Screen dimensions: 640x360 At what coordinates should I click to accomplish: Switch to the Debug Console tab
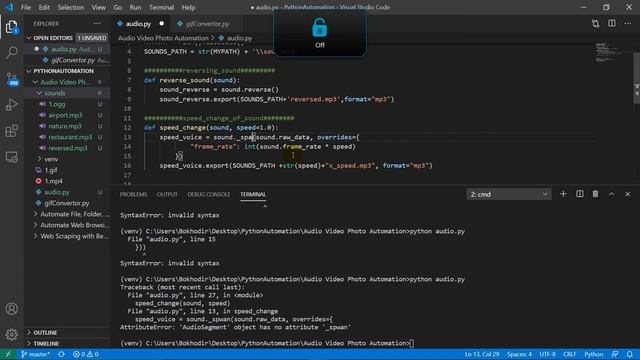point(209,194)
